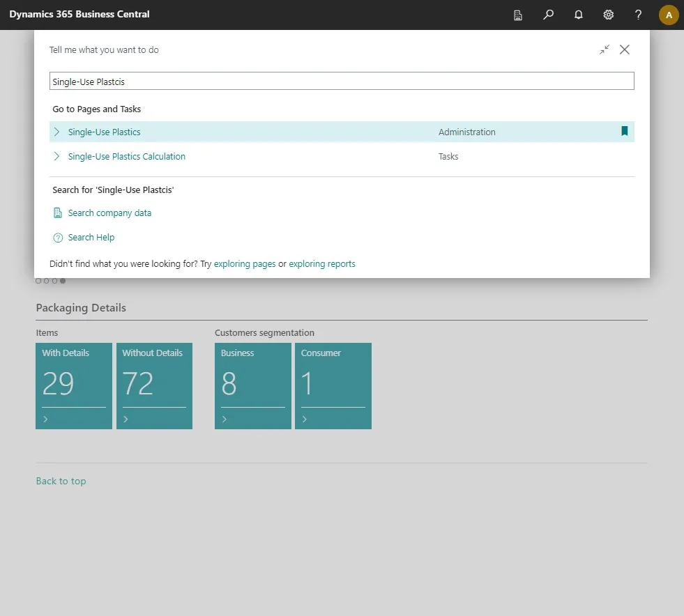The image size is (684, 616).
Task: Open the Without Details tile showing 72
Action: click(154, 386)
